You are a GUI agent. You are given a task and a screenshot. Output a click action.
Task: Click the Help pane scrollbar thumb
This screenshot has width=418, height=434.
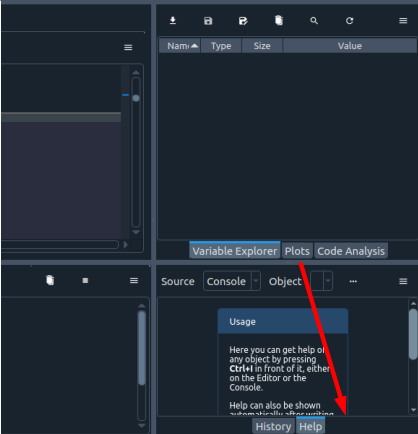click(x=413, y=334)
